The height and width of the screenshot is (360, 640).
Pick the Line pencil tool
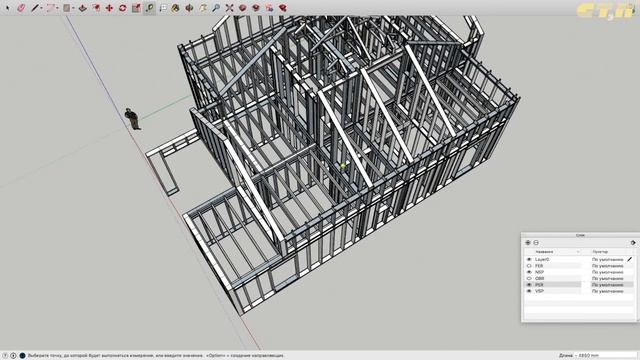pos(35,8)
